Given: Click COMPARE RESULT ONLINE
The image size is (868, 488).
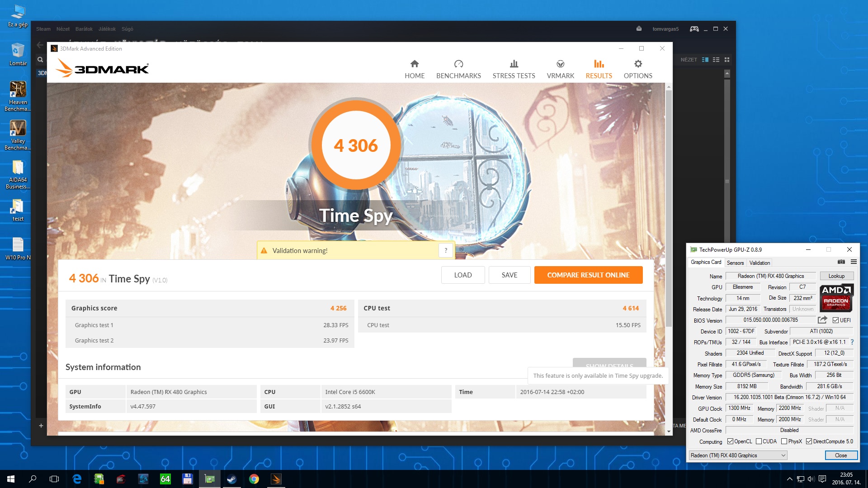Looking at the screenshot, I should click(x=588, y=275).
